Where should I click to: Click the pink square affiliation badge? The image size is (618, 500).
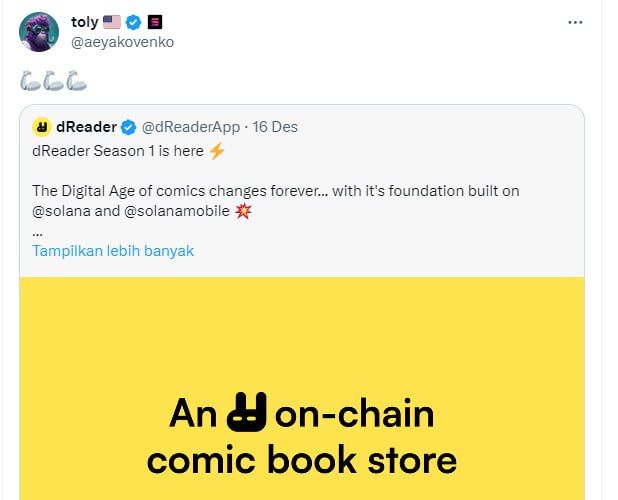point(153,22)
